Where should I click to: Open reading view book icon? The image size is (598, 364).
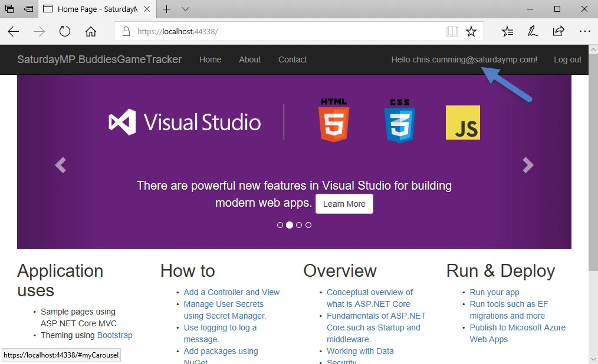pyautogui.click(x=452, y=31)
